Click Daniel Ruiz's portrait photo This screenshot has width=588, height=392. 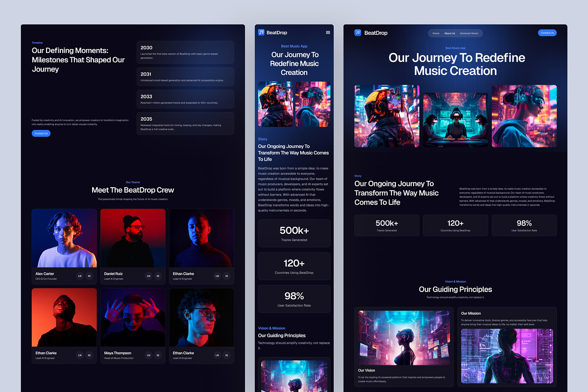tap(133, 238)
